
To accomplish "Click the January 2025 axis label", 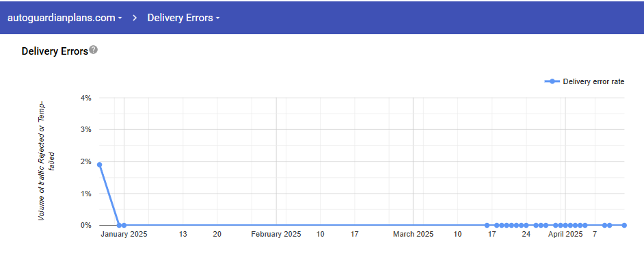I will pos(124,235).
